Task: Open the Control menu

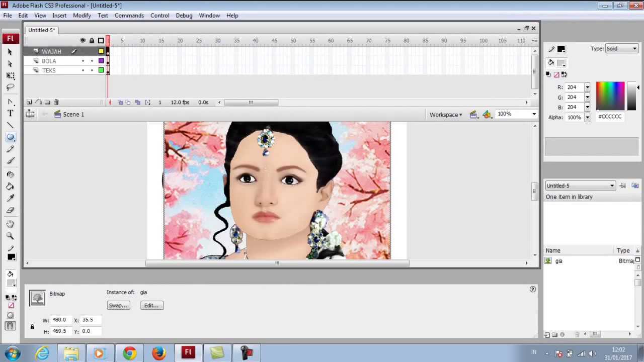Action: click(x=160, y=16)
